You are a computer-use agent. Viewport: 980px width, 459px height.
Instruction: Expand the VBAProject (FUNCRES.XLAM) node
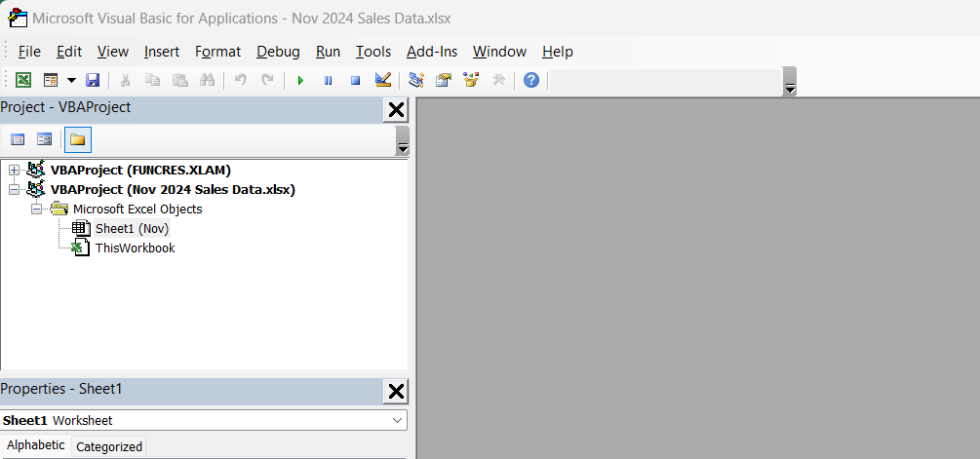coord(15,170)
